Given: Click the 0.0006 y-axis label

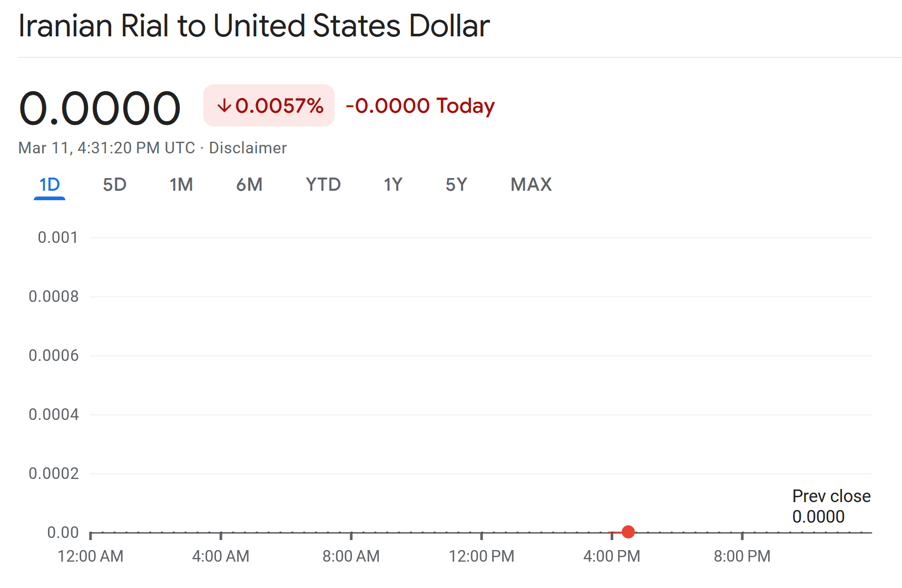Looking at the screenshot, I should click(54, 356).
